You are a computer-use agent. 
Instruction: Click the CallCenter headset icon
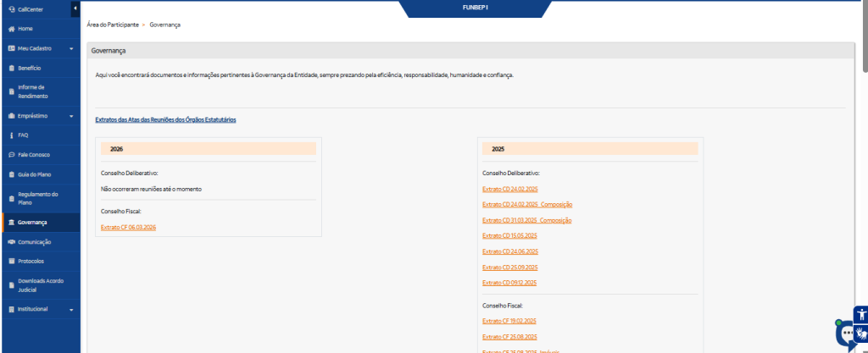point(11,9)
